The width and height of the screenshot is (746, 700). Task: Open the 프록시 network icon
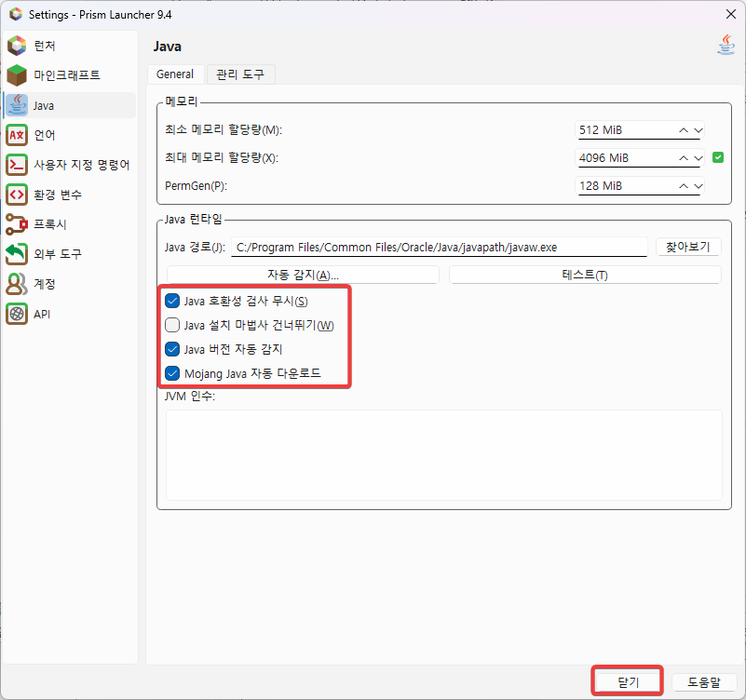coord(17,224)
